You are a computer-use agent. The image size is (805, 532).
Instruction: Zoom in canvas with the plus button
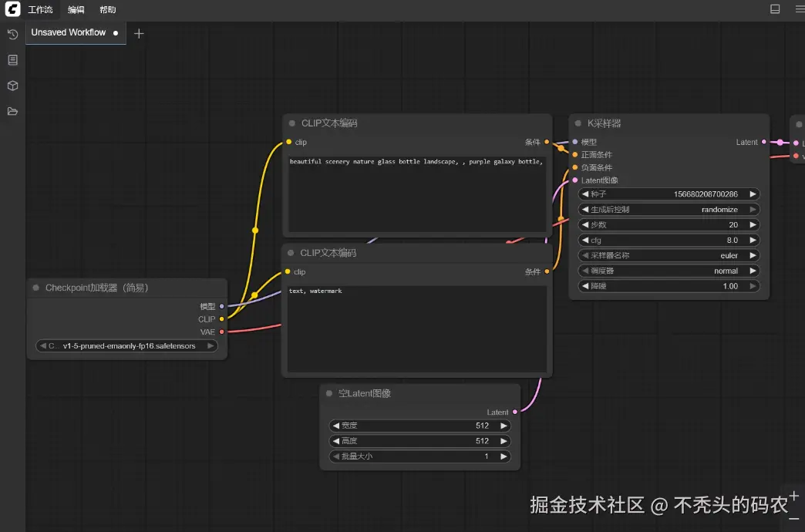coord(794,496)
